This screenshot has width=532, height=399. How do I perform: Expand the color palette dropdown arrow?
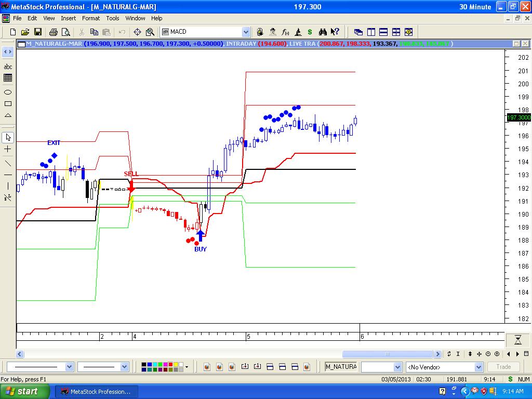187,367
